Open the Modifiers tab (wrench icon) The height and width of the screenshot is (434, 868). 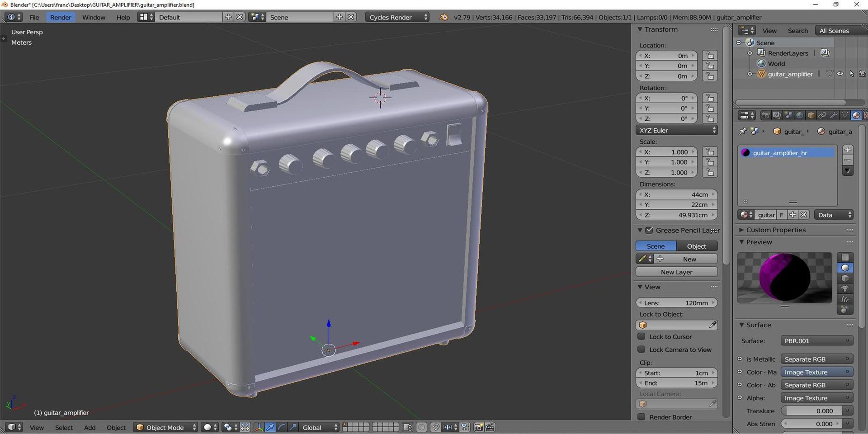coord(834,115)
